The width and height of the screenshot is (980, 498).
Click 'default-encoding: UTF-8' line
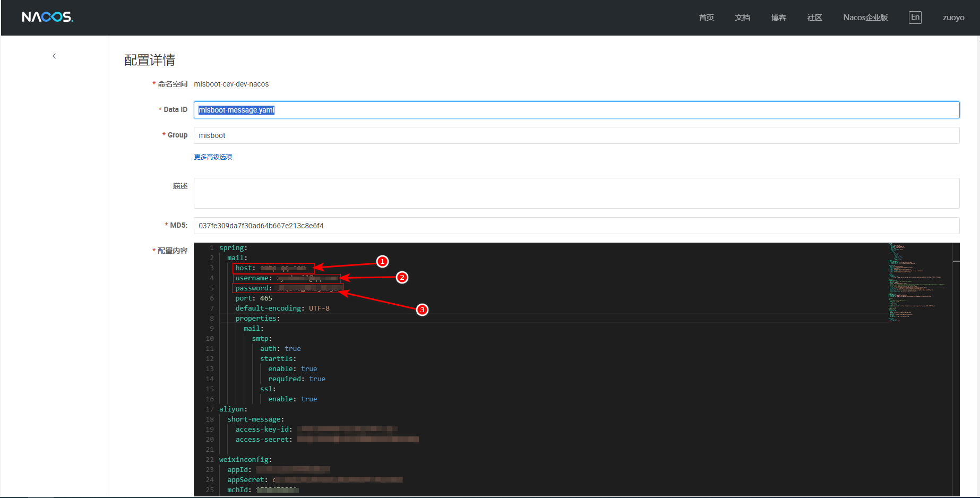pyautogui.click(x=282, y=308)
